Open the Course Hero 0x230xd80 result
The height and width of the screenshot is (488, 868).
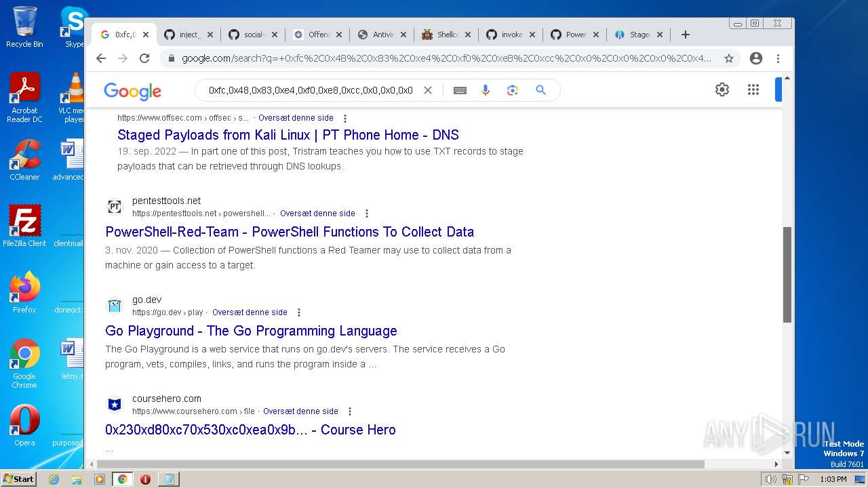pyautogui.click(x=250, y=430)
